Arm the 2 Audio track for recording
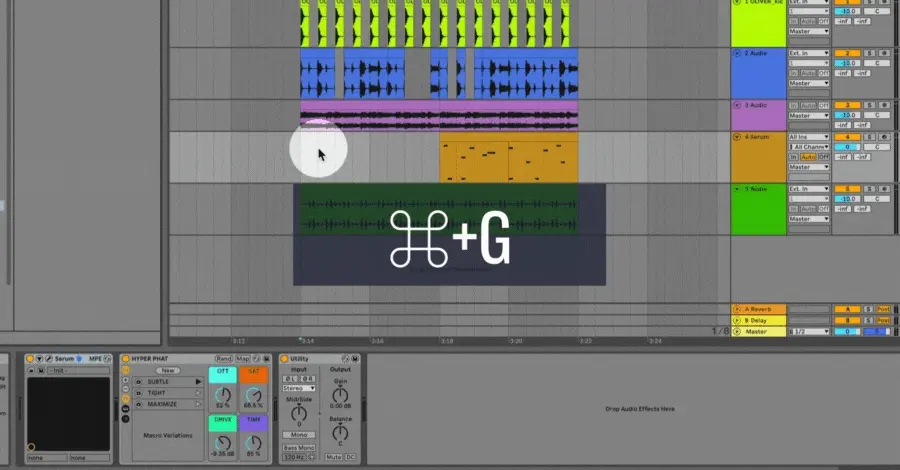 [884, 53]
